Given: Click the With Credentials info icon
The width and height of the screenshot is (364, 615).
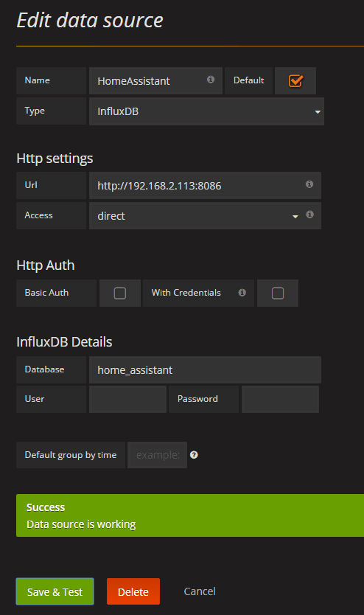Looking at the screenshot, I should (x=242, y=293).
